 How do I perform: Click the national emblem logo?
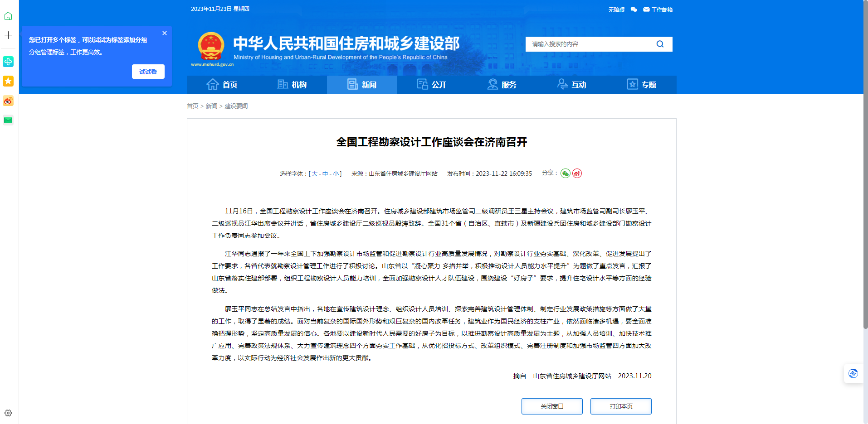tap(211, 46)
